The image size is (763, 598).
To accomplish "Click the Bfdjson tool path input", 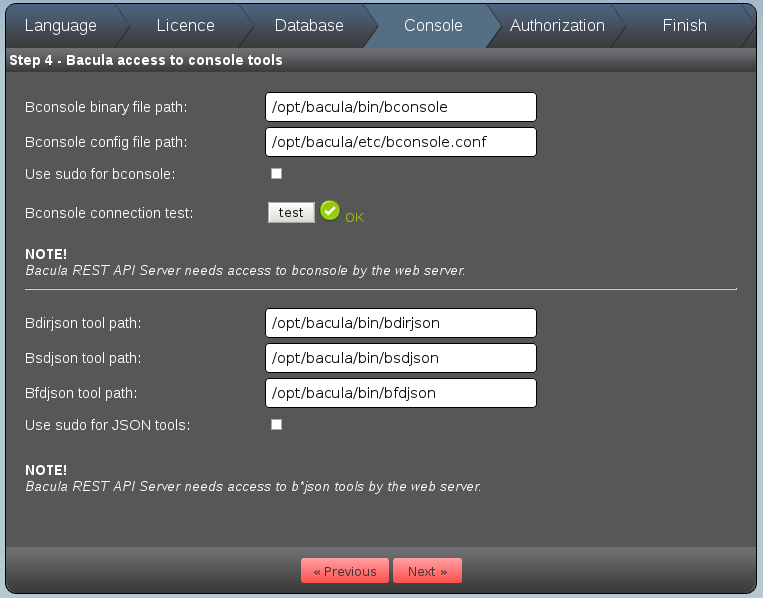I will [401, 393].
